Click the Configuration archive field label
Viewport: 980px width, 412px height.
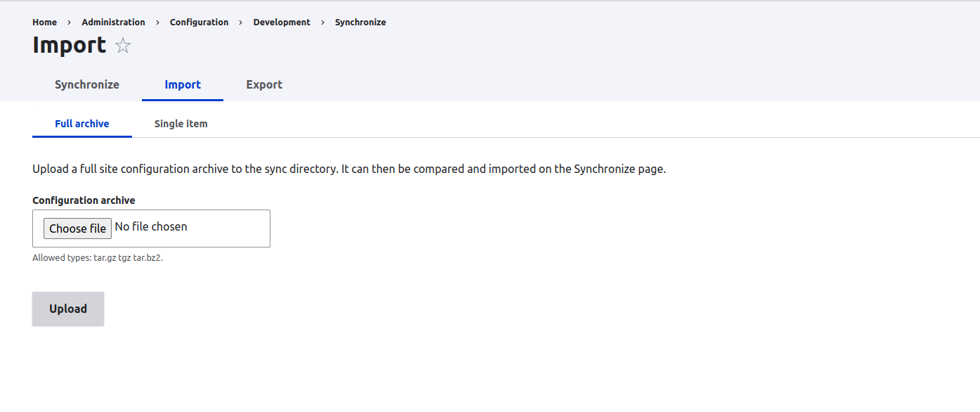pos(83,200)
